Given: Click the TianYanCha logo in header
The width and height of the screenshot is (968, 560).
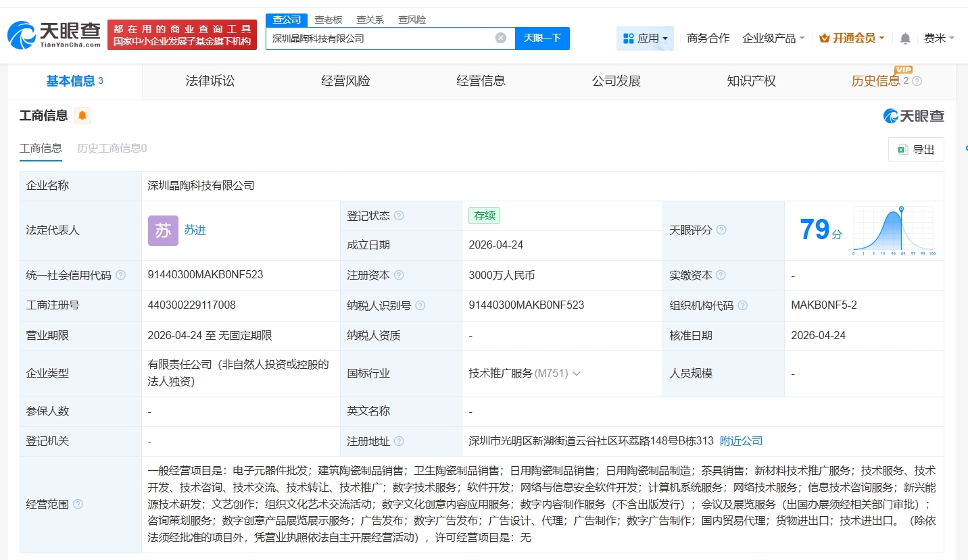Looking at the screenshot, I should [54, 34].
